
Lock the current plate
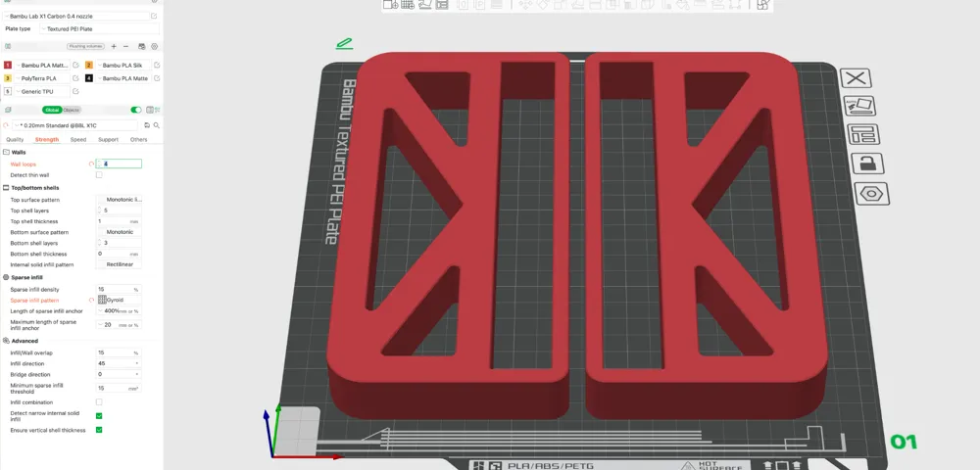point(867,164)
